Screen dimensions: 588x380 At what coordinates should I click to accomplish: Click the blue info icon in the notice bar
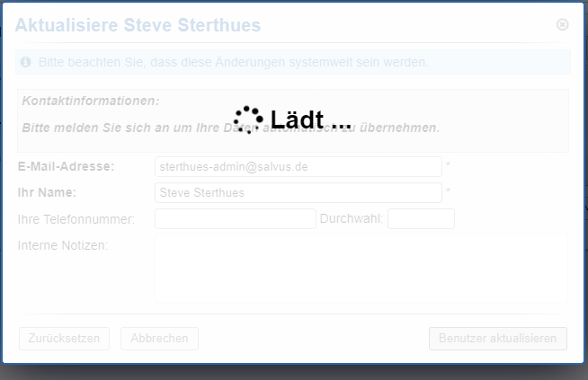26,62
